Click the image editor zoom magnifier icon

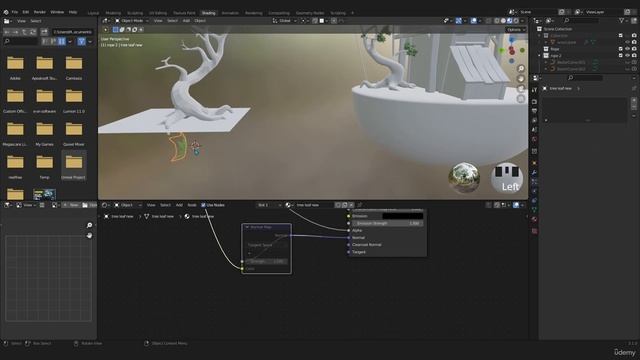coord(89,225)
